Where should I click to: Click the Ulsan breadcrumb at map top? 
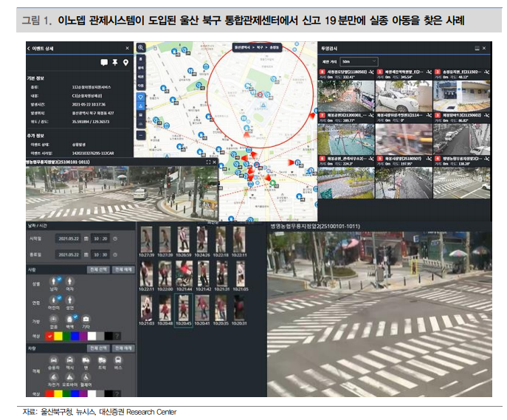tap(241, 46)
